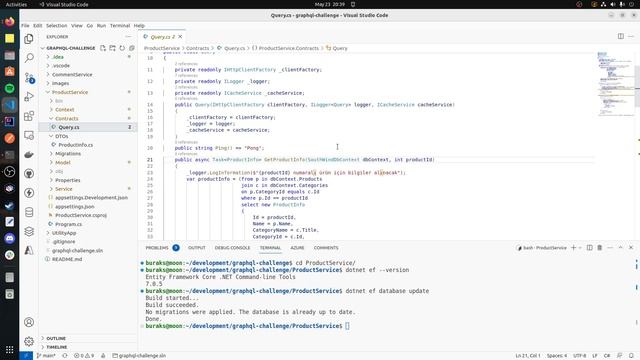Open the Selection menu

56,26
